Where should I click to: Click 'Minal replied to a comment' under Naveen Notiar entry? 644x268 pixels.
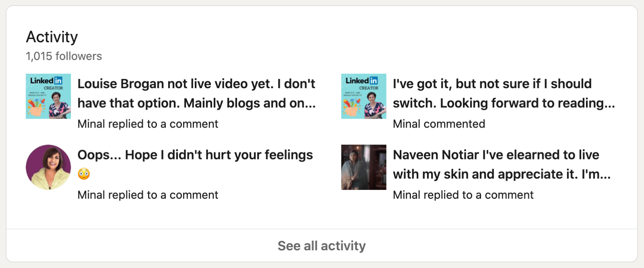point(463,195)
